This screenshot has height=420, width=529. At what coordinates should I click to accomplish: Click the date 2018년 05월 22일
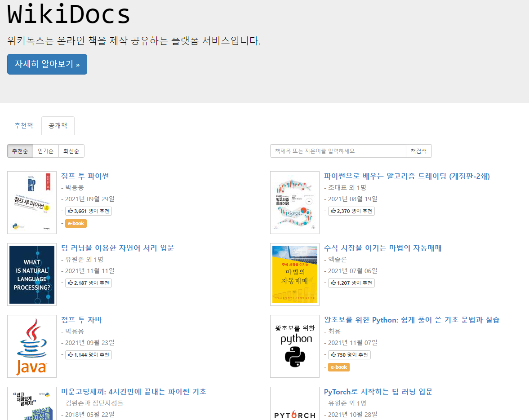[x=90, y=414]
